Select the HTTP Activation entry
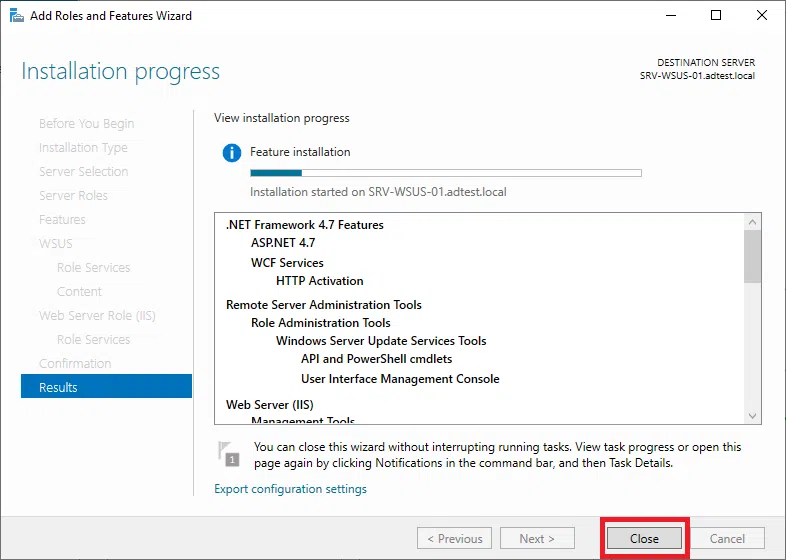786x560 pixels. 319,281
